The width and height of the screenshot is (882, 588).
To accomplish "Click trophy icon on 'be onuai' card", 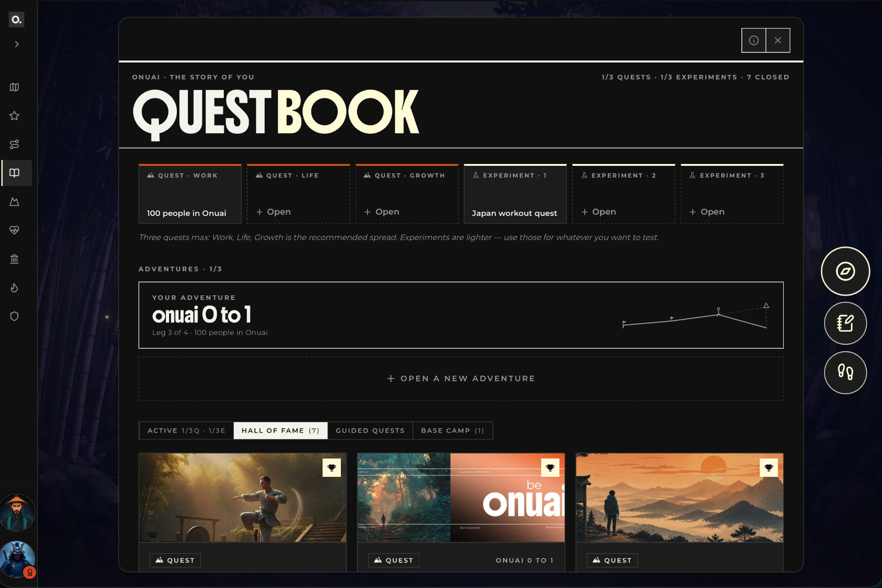I will coord(550,468).
